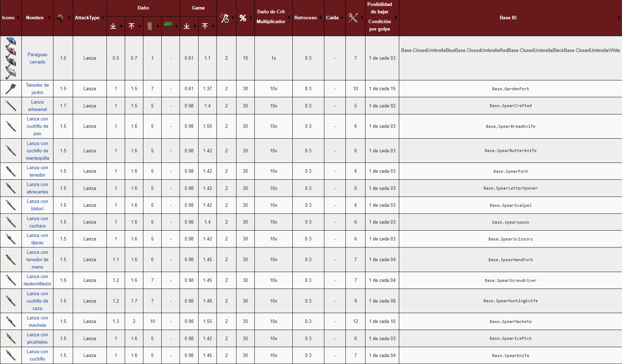The height and width of the screenshot is (364, 622).
Task: Sort by the door damage icon
Action: pos(150,26)
